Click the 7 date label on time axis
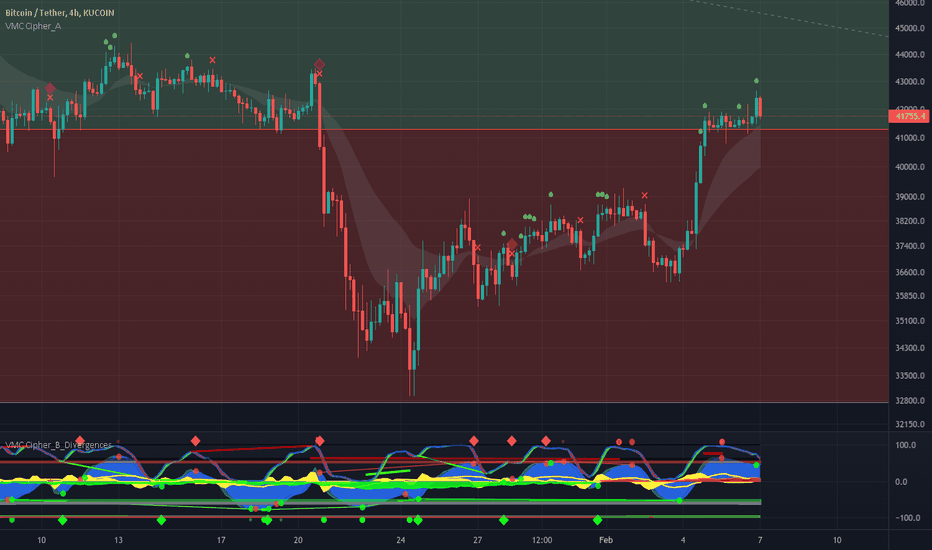The height and width of the screenshot is (550, 932). tap(760, 540)
